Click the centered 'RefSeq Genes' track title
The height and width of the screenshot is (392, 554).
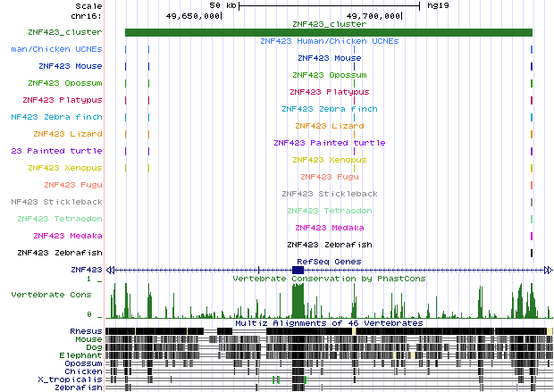pyautogui.click(x=330, y=261)
